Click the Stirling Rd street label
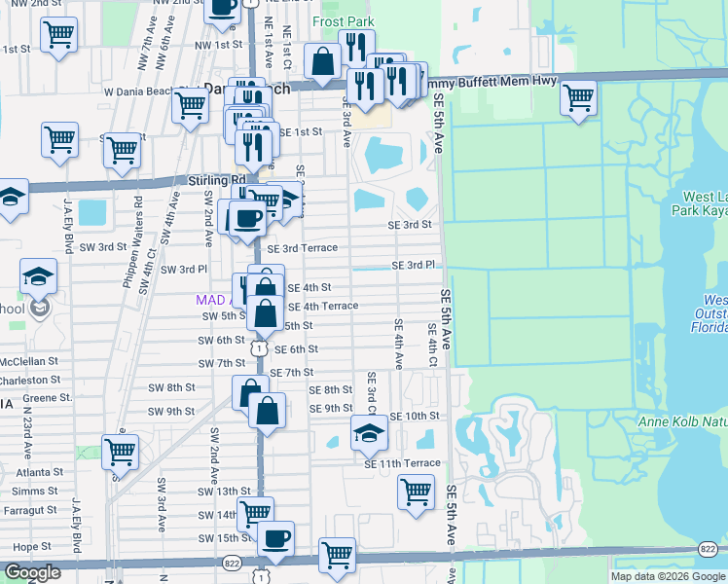Screen dimensions: 728x584 (217, 181)
